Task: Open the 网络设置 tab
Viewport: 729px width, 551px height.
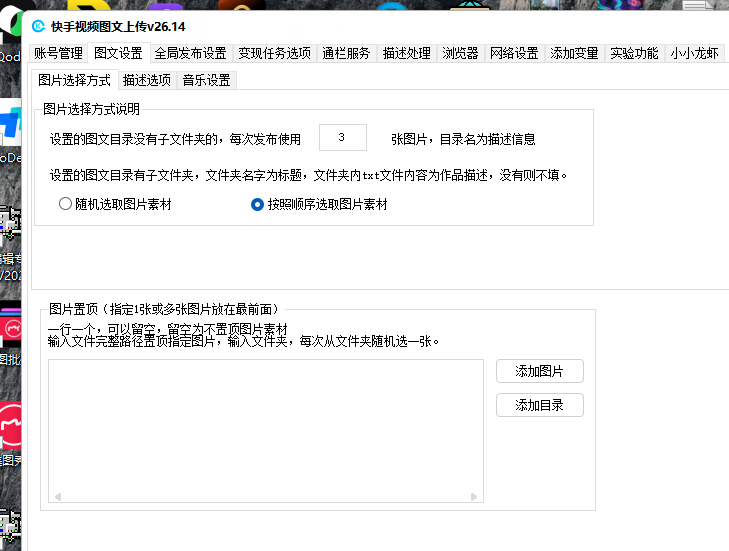Action: 514,53
